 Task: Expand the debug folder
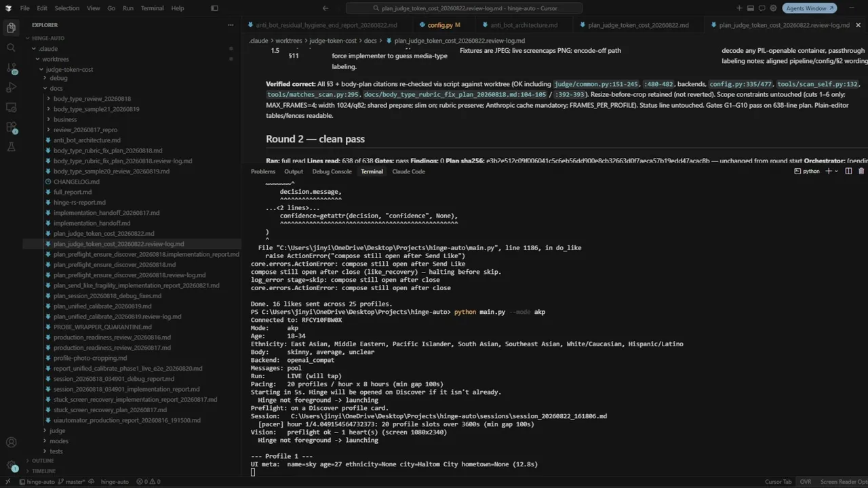tap(58, 78)
